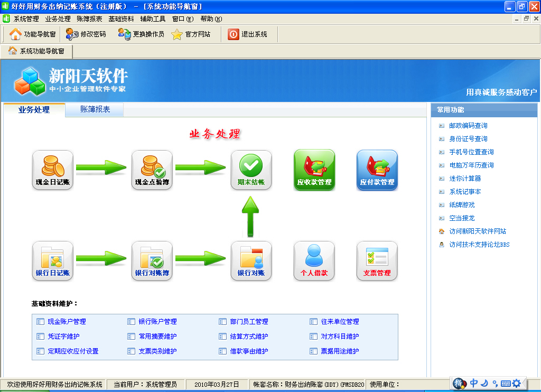Open 期末结帐 period closing icon
Viewport: 541px width, 392px height.
(251, 170)
